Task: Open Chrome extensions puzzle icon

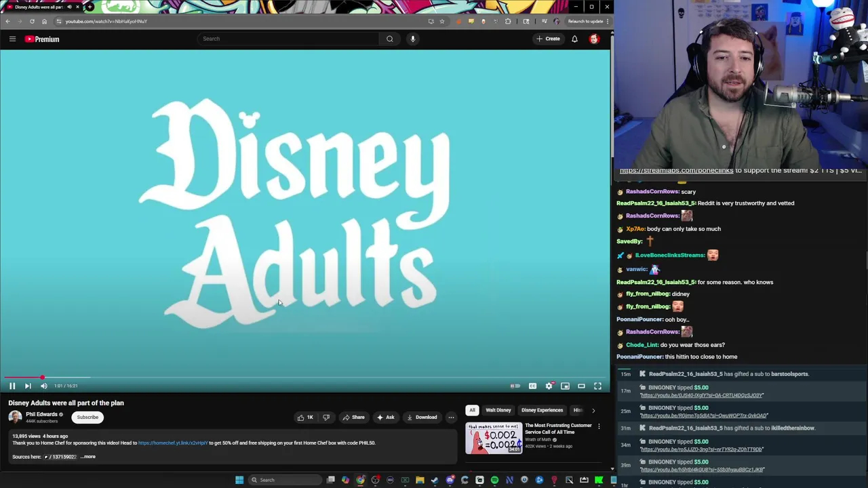Action: click(x=508, y=21)
